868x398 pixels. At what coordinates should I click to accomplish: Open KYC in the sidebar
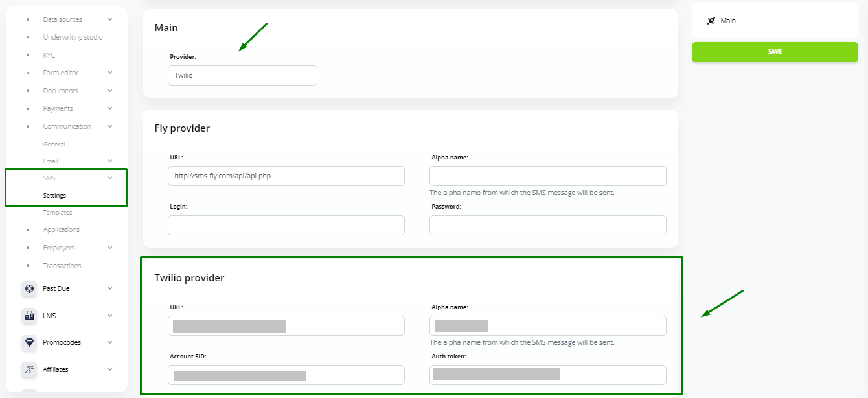(49, 55)
